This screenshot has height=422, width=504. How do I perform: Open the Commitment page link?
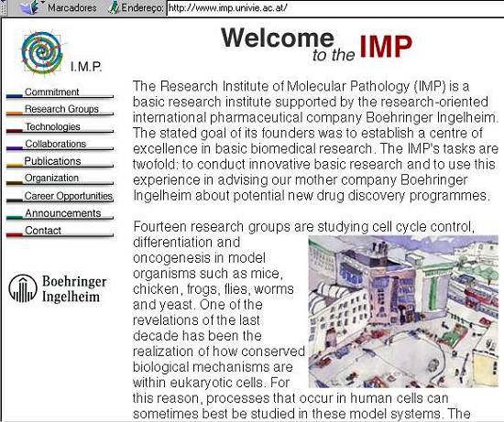coord(51,92)
